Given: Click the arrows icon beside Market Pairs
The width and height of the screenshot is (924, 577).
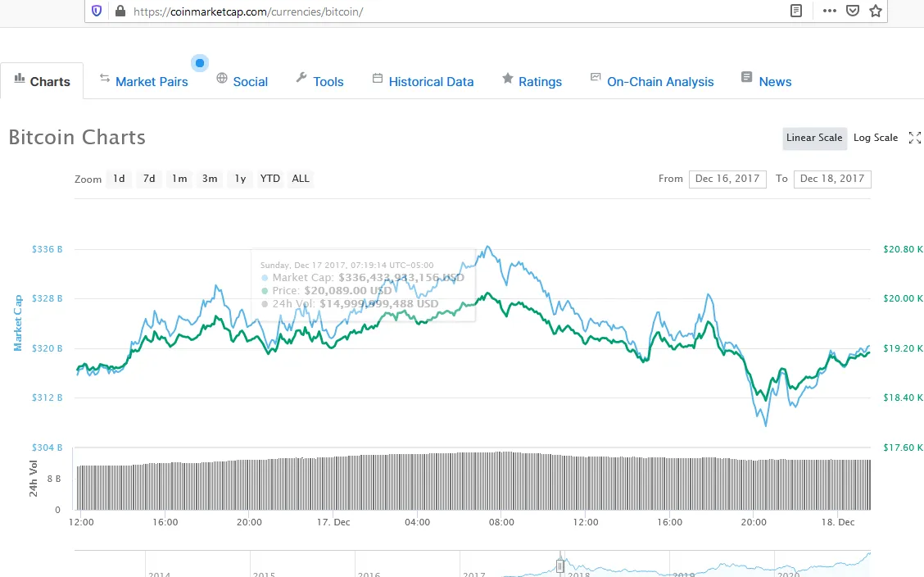Looking at the screenshot, I should pyautogui.click(x=104, y=78).
